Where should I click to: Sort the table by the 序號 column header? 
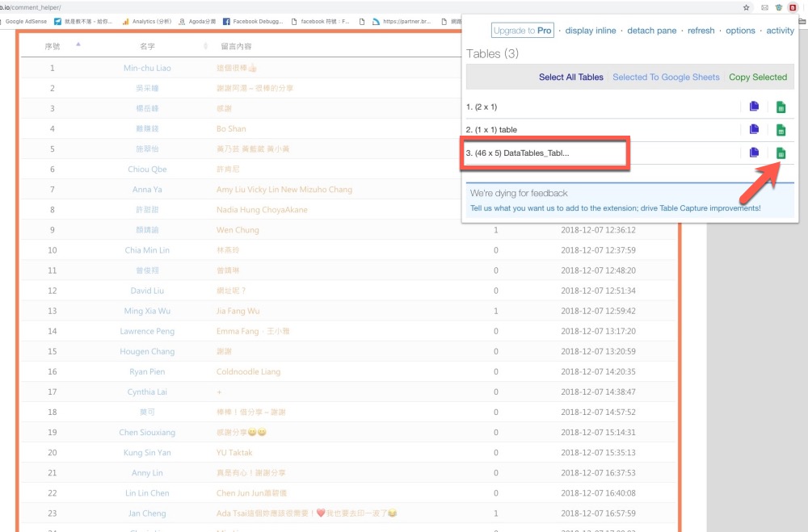(x=53, y=46)
